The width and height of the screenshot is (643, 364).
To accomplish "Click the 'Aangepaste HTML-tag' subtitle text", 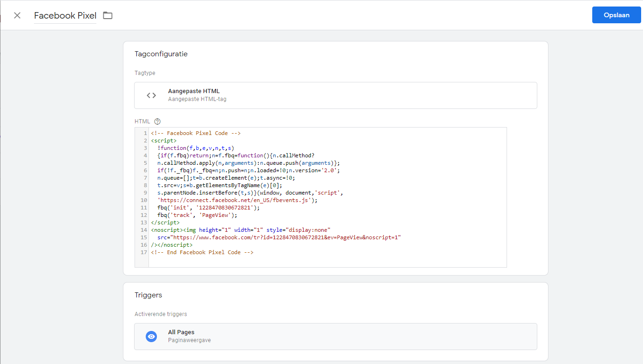I will [x=197, y=99].
